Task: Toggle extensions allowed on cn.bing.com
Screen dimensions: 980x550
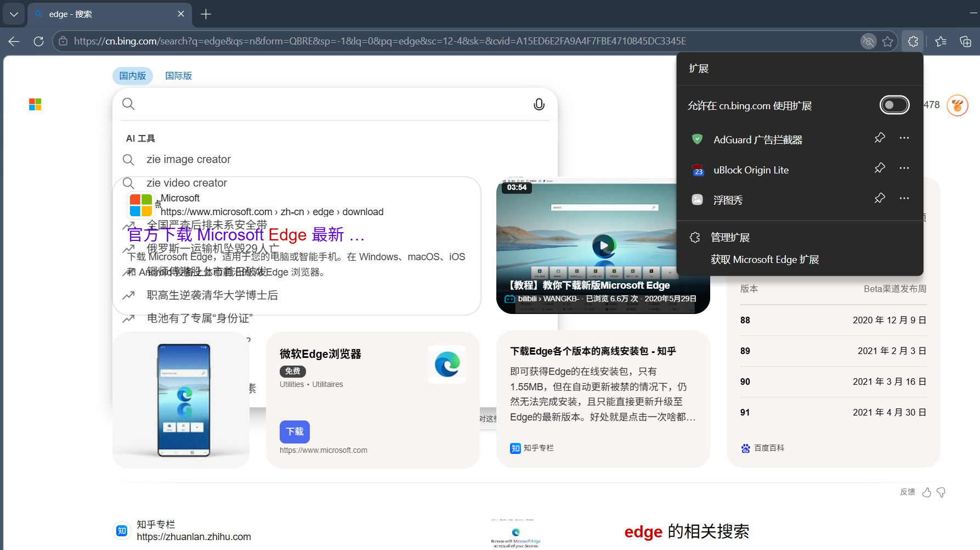Action: click(x=894, y=105)
